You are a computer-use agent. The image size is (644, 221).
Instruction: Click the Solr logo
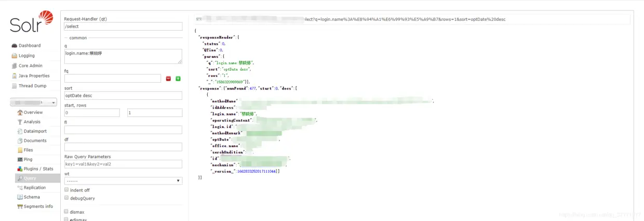(x=31, y=22)
